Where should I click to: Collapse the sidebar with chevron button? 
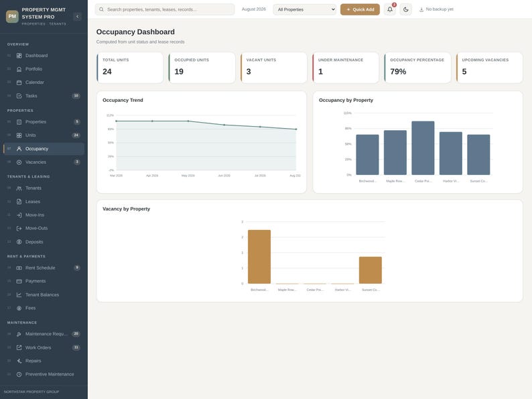pos(77,16)
